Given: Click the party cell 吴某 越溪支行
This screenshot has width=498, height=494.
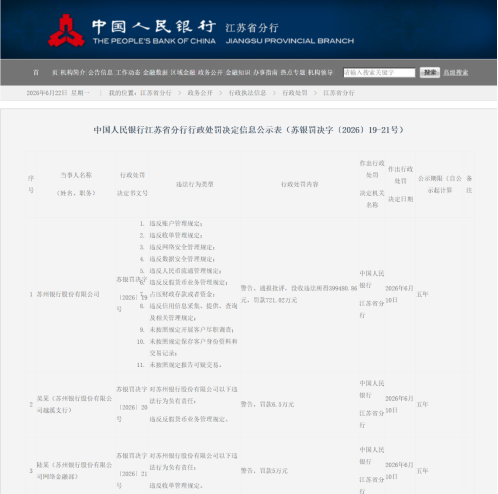Looking at the screenshot, I should click(x=74, y=404).
